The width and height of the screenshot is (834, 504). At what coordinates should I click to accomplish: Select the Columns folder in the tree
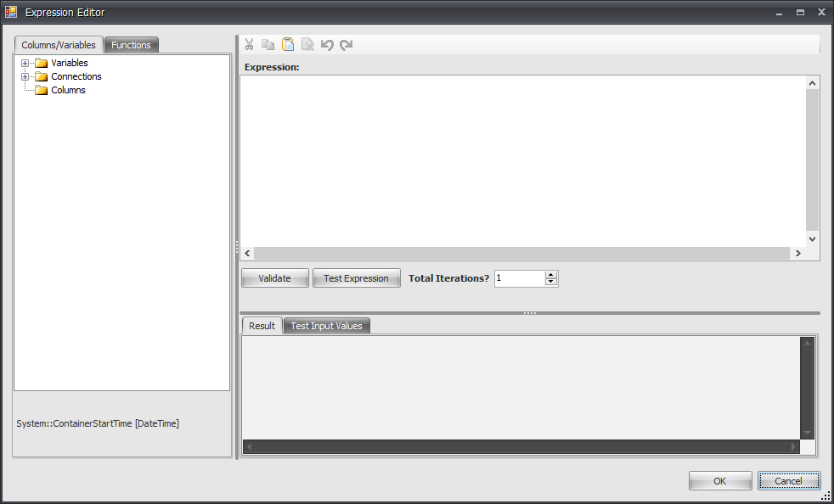click(68, 90)
